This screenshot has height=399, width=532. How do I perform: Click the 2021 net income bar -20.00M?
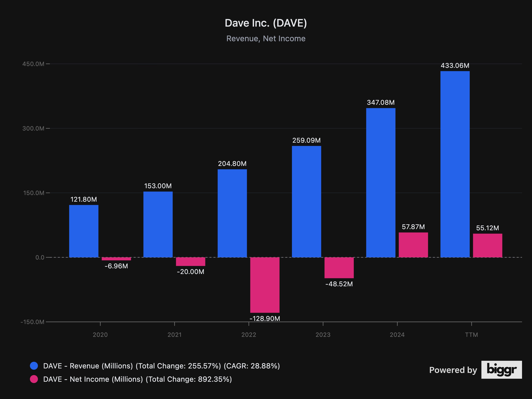[x=191, y=262]
